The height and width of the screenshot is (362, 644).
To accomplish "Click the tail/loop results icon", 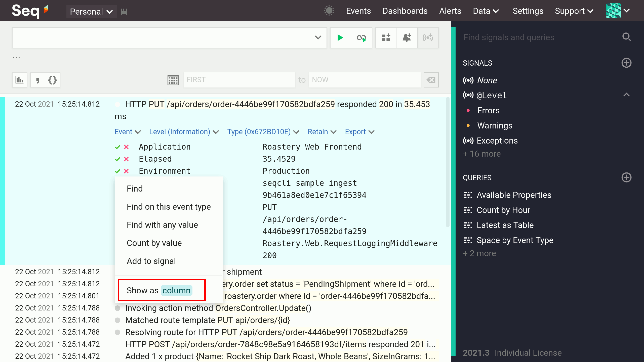I will pyautogui.click(x=361, y=38).
